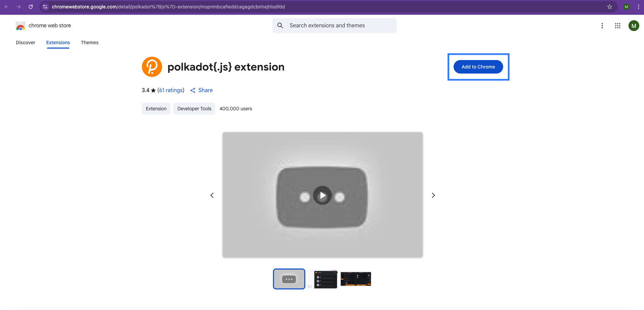This screenshot has width=644, height=310.
Task: Click the Share icon
Action: point(193,90)
